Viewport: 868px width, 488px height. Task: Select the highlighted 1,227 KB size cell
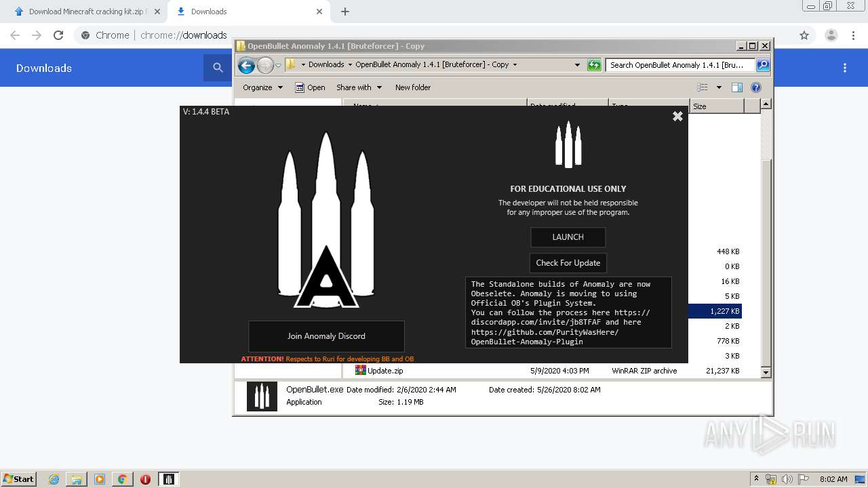tap(715, 311)
